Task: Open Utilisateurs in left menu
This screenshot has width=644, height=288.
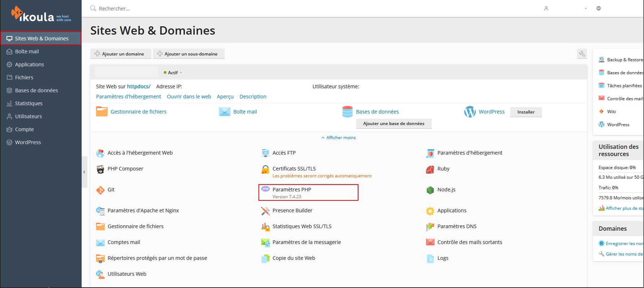Action: click(x=41, y=116)
